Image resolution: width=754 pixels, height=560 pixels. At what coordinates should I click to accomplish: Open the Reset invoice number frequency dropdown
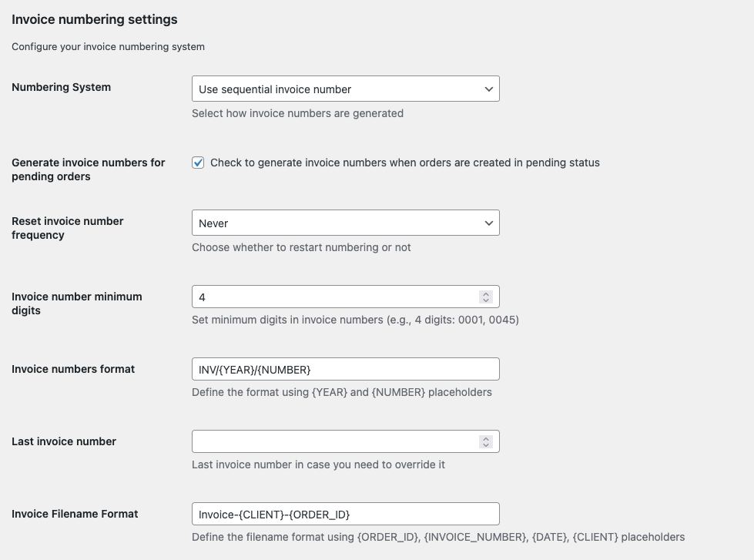345,222
